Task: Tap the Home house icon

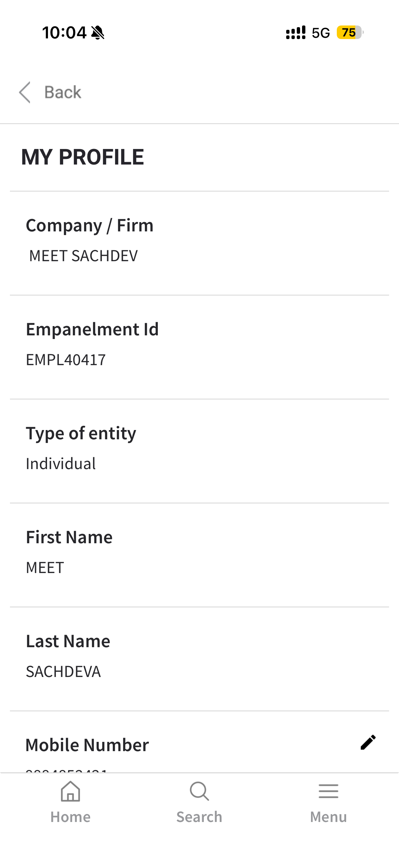Action: tap(70, 791)
